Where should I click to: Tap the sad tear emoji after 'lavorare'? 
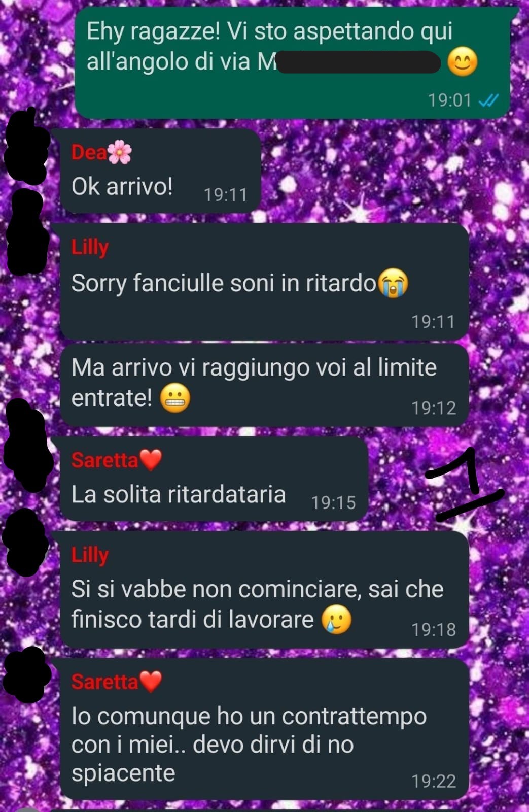click(x=337, y=620)
